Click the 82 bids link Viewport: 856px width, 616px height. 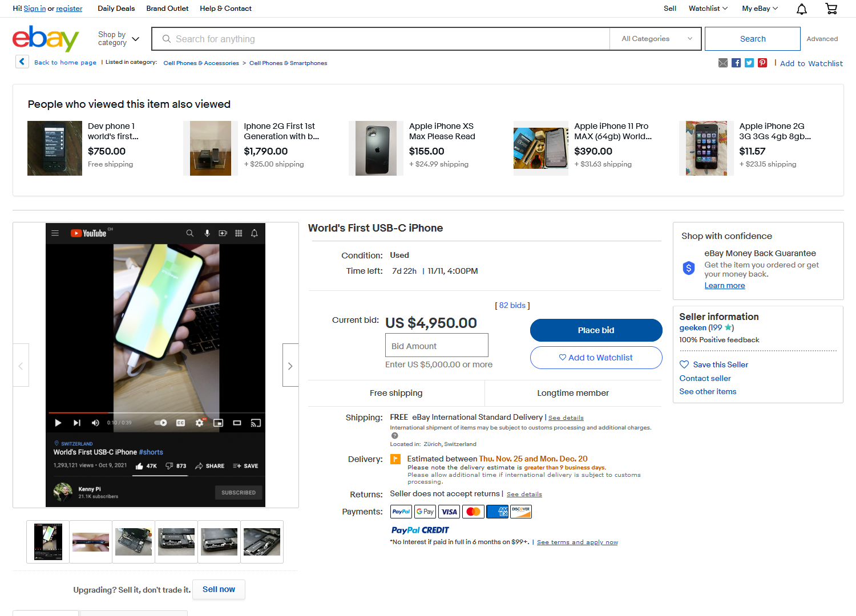pyautogui.click(x=512, y=306)
